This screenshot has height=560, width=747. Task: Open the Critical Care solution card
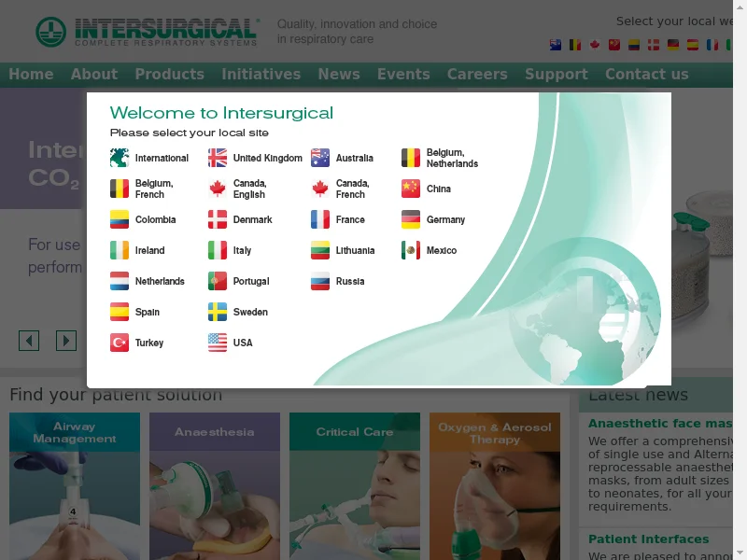pos(355,486)
